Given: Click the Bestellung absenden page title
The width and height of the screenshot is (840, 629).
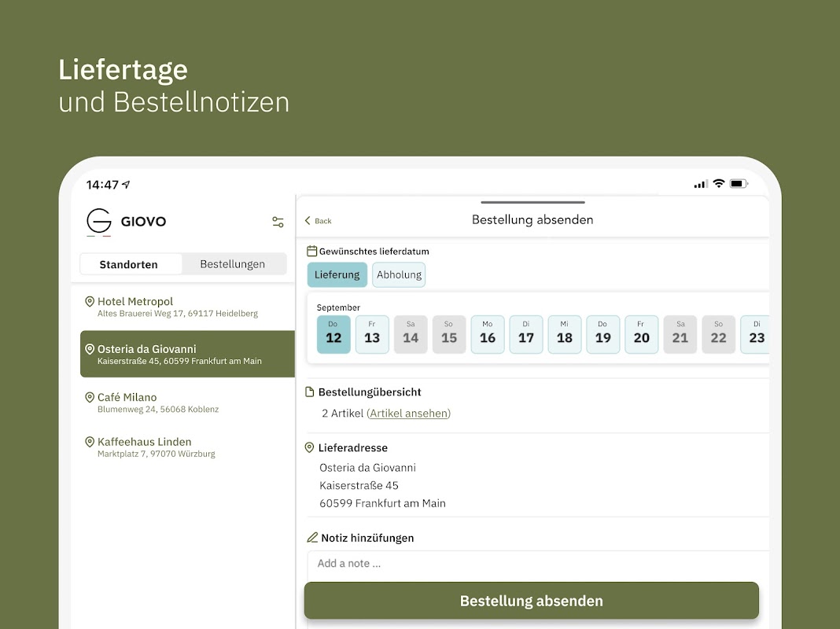Looking at the screenshot, I should point(532,219).
